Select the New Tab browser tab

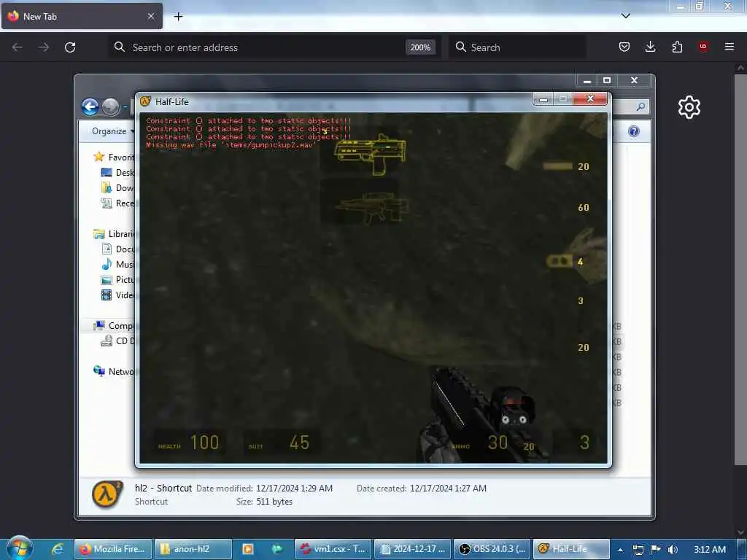[x=82, y=16]
